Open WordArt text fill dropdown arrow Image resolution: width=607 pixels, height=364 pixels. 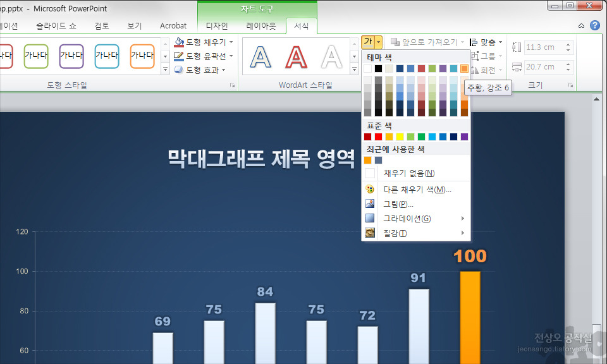pyautogui.click(x=379, y=42)
